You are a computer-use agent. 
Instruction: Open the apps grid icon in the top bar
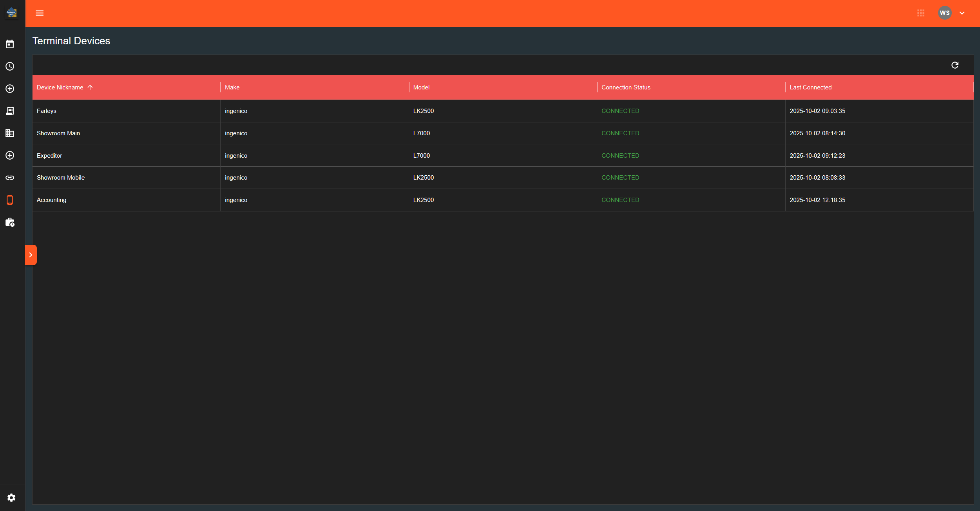[920, 13]
